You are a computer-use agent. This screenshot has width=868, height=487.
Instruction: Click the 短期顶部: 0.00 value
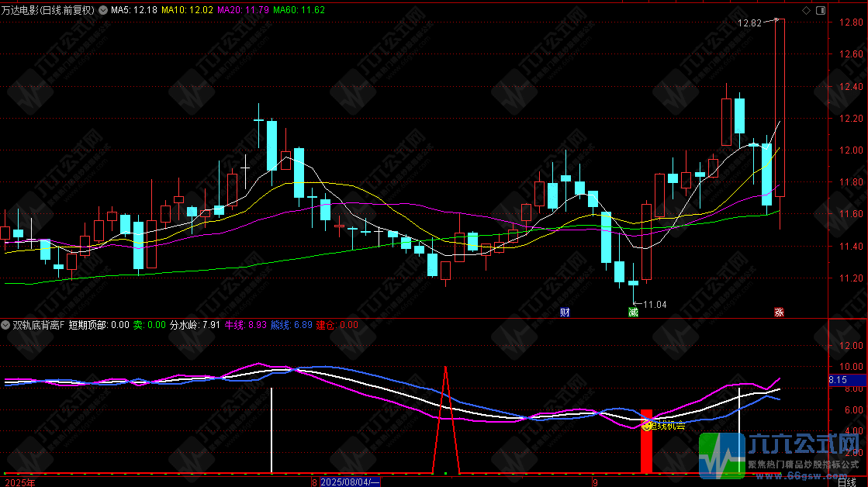click(x=99, y=325)
